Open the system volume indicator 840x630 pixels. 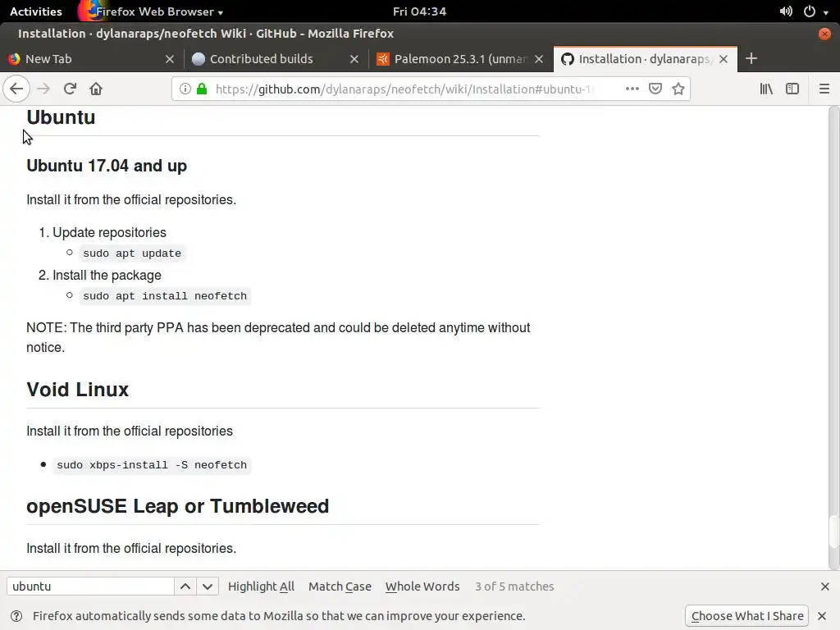click(x=786, y=11)
